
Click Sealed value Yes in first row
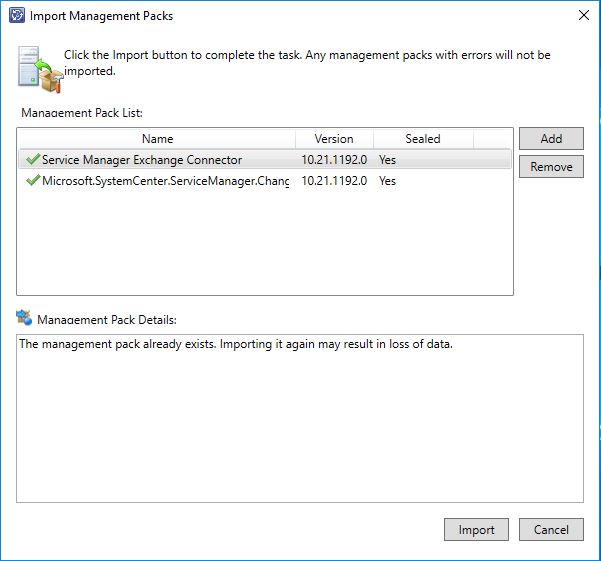pyautogui.click(x=387, y=159)
